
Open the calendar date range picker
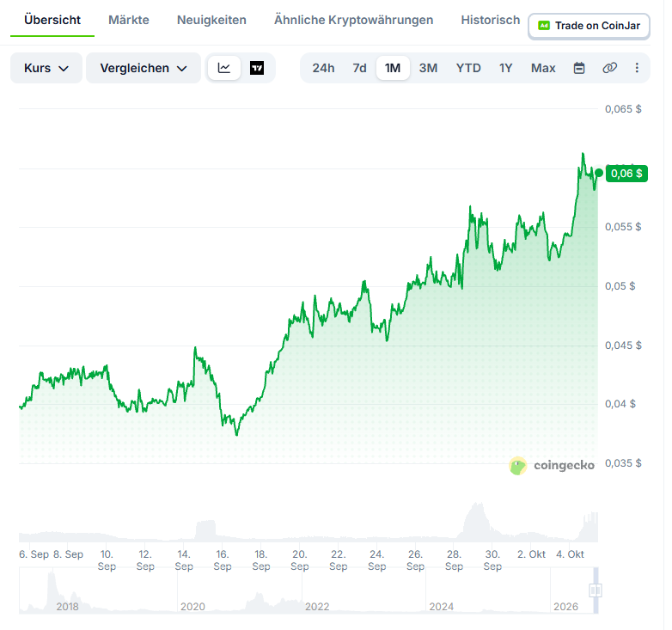pyautogui.click(x=579, y=68)
